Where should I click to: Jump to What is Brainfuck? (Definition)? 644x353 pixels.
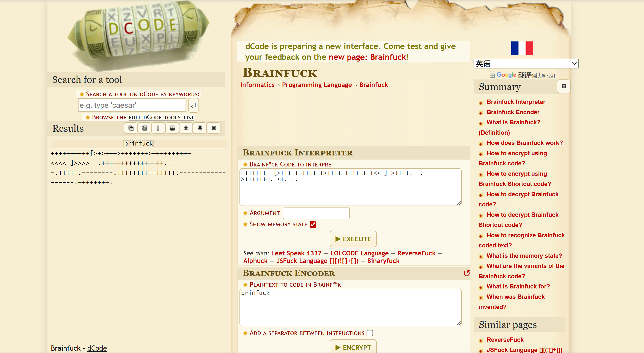[x=513, y=122]
